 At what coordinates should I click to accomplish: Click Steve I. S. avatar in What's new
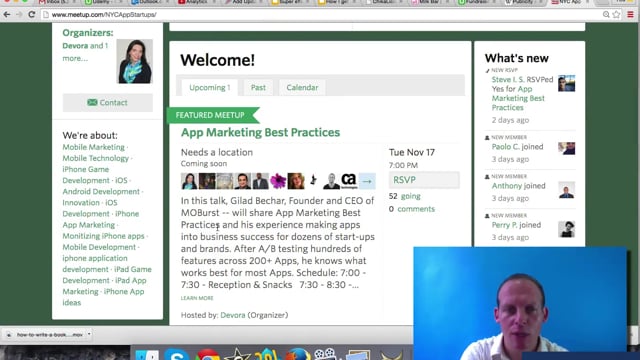point(567,84)
